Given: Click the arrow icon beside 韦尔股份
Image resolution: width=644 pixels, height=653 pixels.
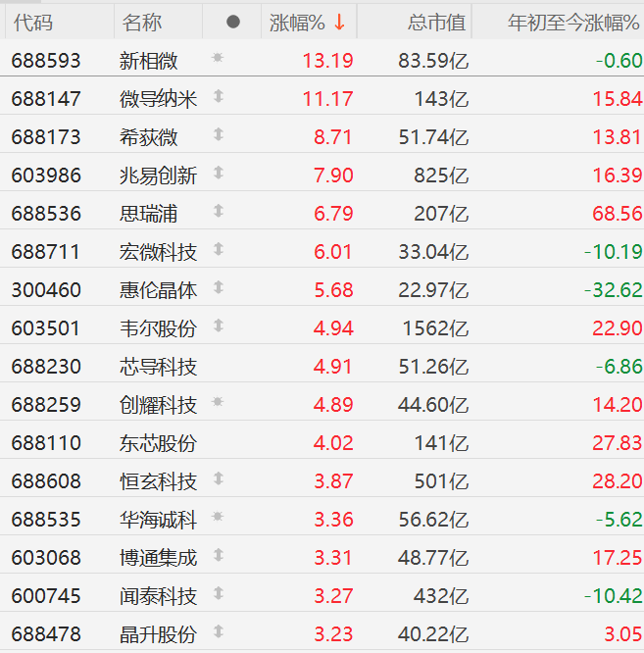Looking at the screenshot, I should click(219, 326).
